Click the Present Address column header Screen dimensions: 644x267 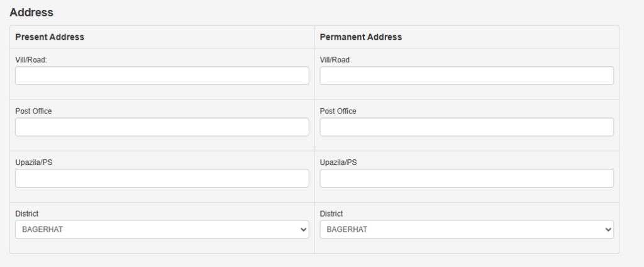click(50, 37)
